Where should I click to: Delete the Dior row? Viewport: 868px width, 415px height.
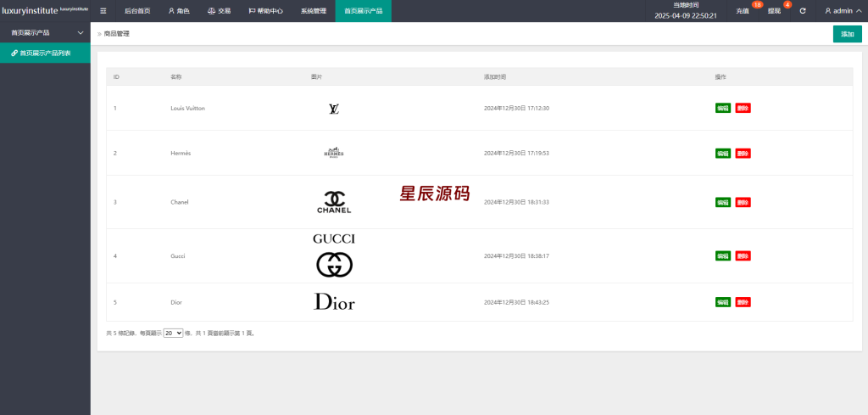[x=743, y=302]
